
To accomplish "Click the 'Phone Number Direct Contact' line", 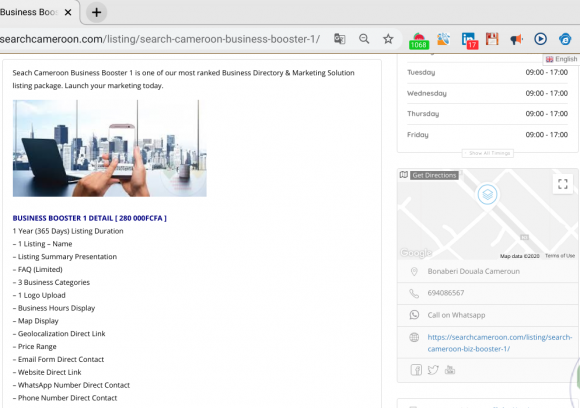I will click(x=65, y=398).
